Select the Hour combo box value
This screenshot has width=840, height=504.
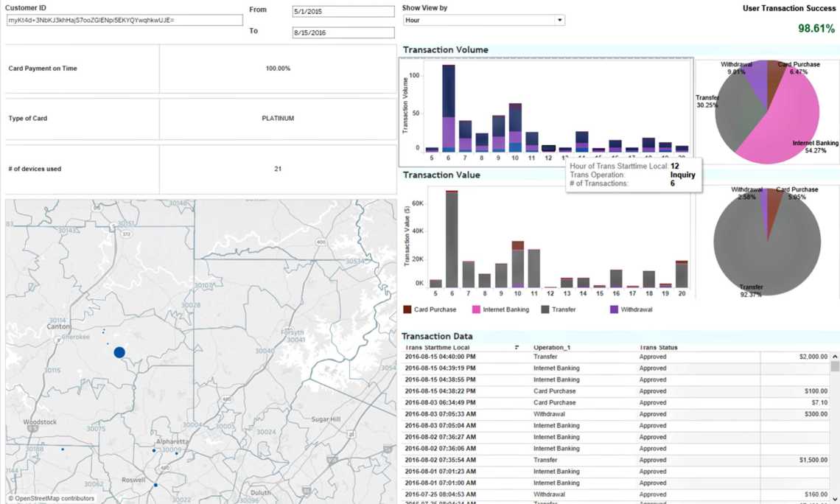click(x=479, y=21)
